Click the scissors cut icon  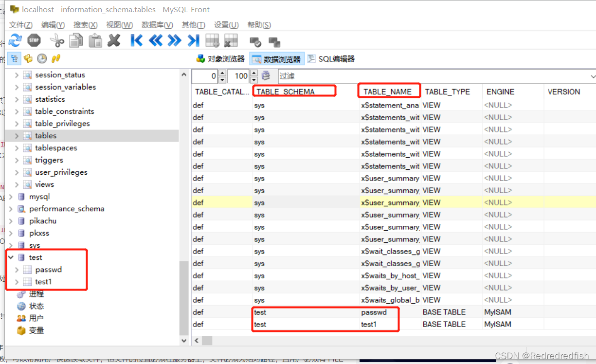point(57,40)
